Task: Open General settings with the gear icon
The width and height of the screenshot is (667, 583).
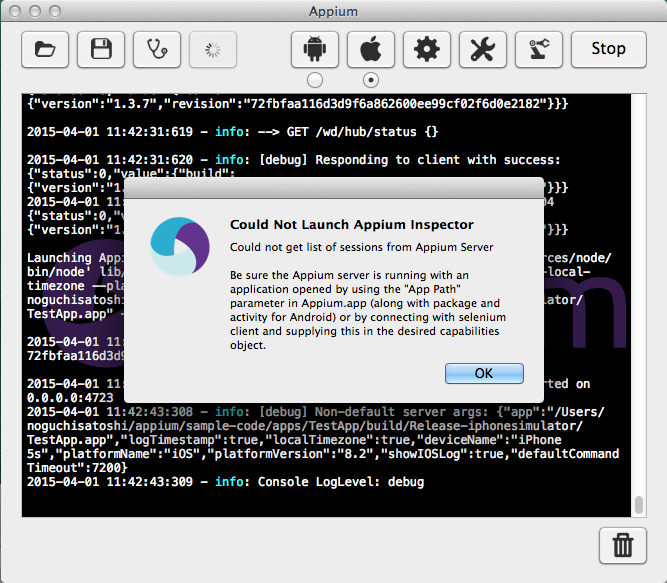Action: click(x=427, y=49)
